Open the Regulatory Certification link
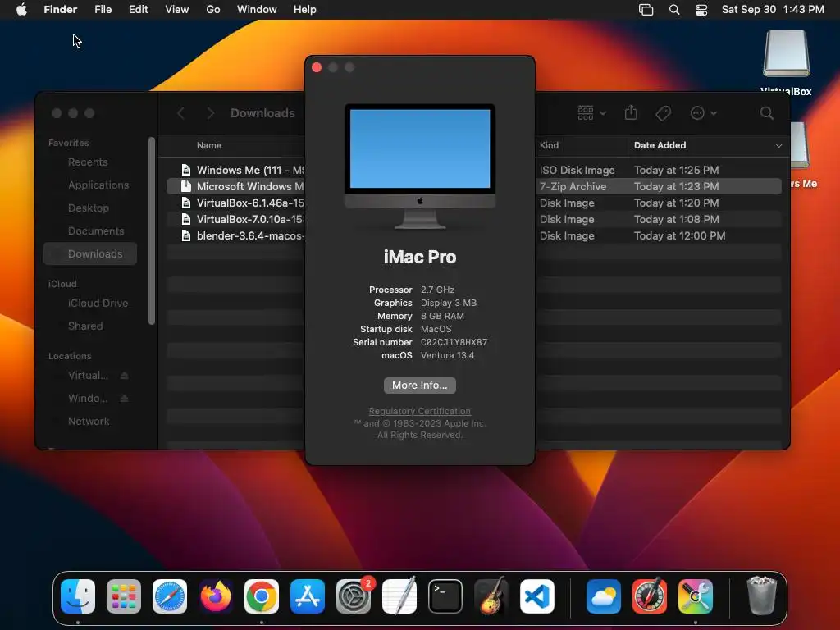The image size is (840, 630). 420,411
